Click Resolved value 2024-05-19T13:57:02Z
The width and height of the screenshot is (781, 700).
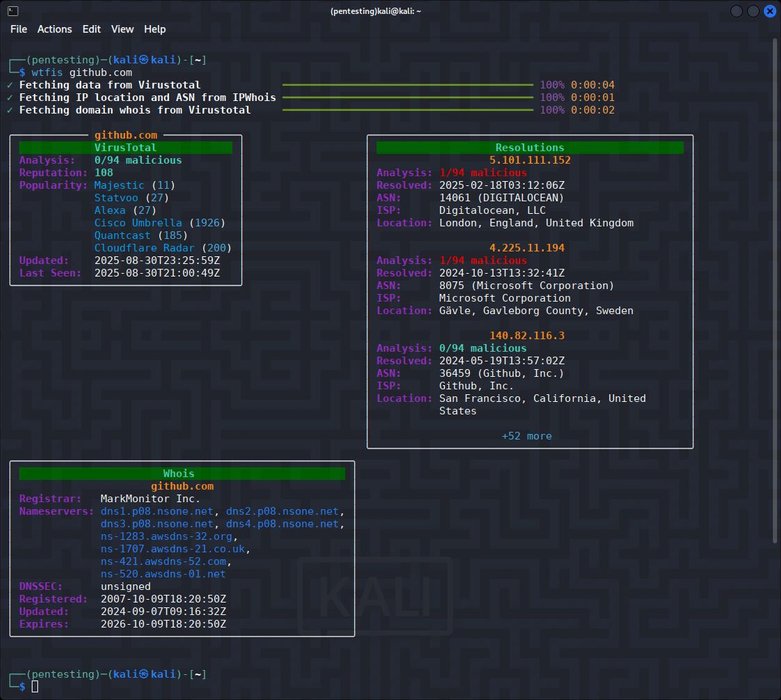502,361
